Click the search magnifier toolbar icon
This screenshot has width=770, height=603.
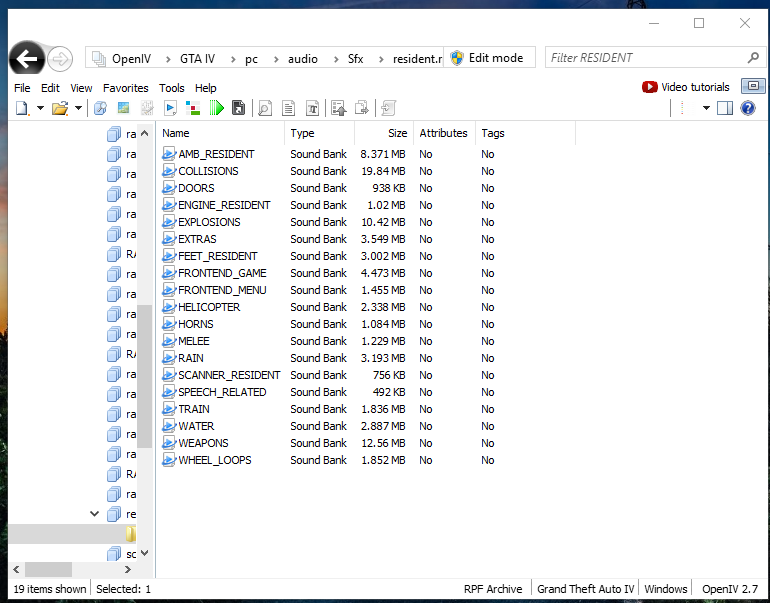coord(265,108)
